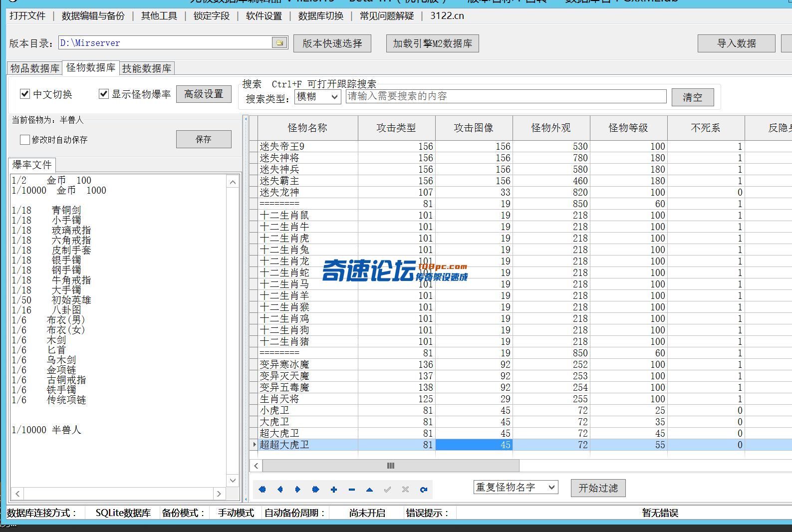
Task: Select the 爆率文件 tab
Action: tap(32, 165)
